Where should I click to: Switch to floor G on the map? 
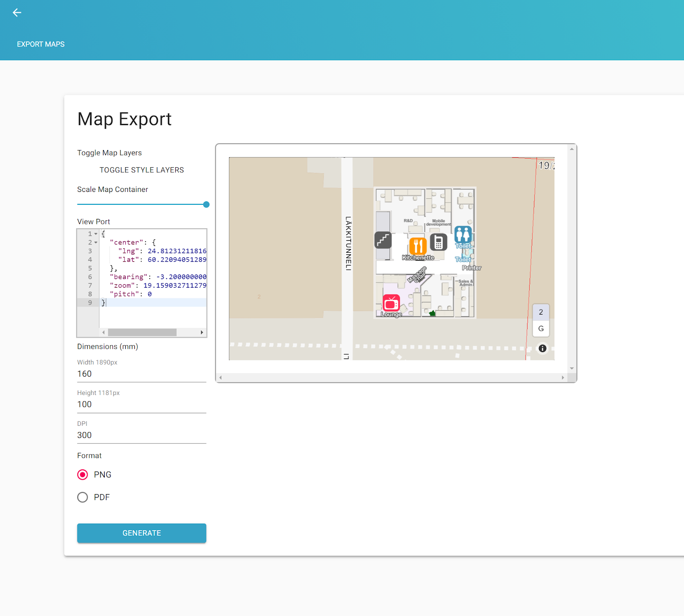540,329
